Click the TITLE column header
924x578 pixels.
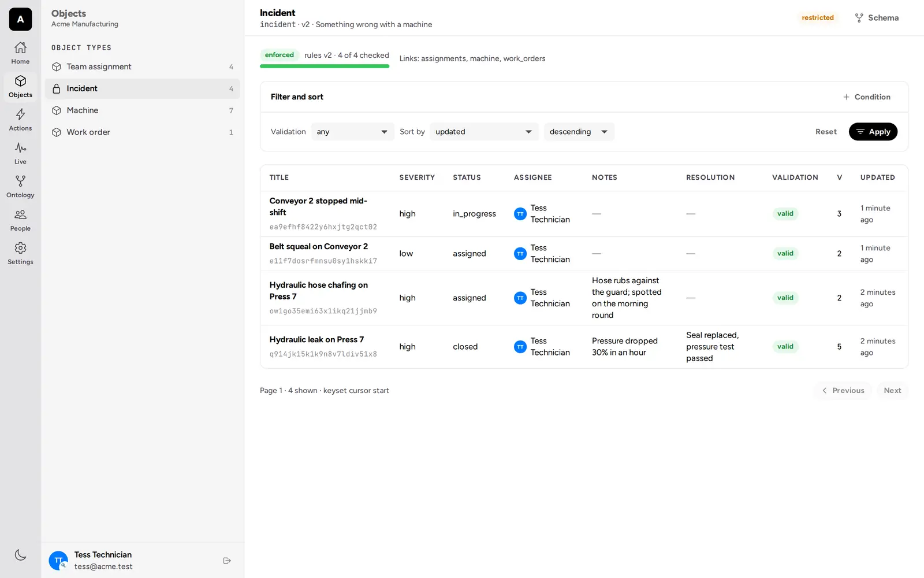(279, 177)
